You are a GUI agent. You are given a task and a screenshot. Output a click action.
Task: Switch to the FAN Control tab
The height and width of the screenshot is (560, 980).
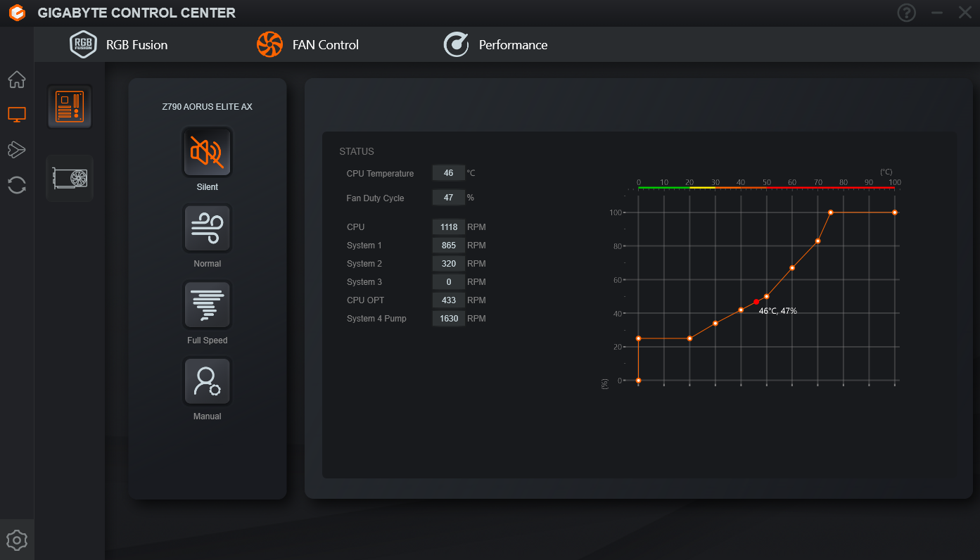pos(308,44)
